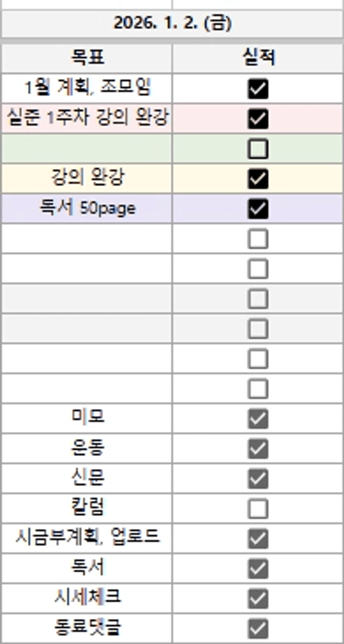The image size is (344, 644).
Task: Tick the checkbox in the green row
Action: pos(258,149)
